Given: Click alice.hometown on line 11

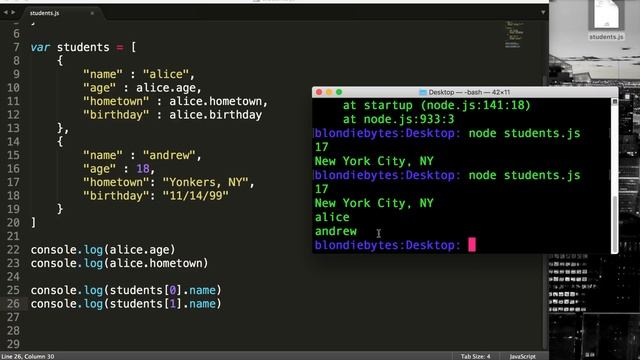Looking at the screenshot, I should coord(215,101).
